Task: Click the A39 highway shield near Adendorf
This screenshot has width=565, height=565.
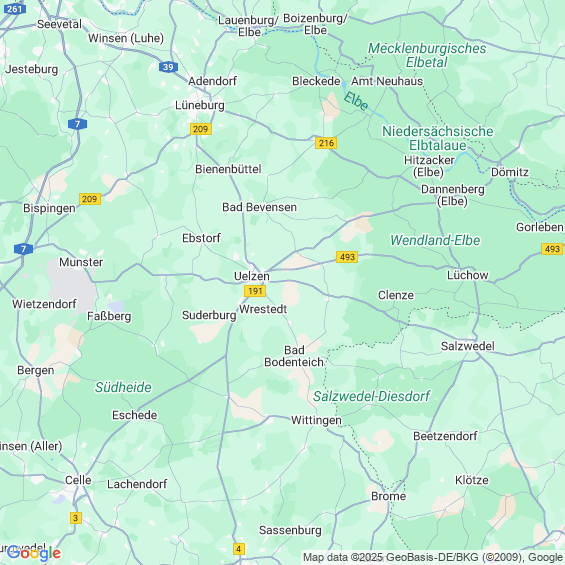Action: (x=168, y=67)
